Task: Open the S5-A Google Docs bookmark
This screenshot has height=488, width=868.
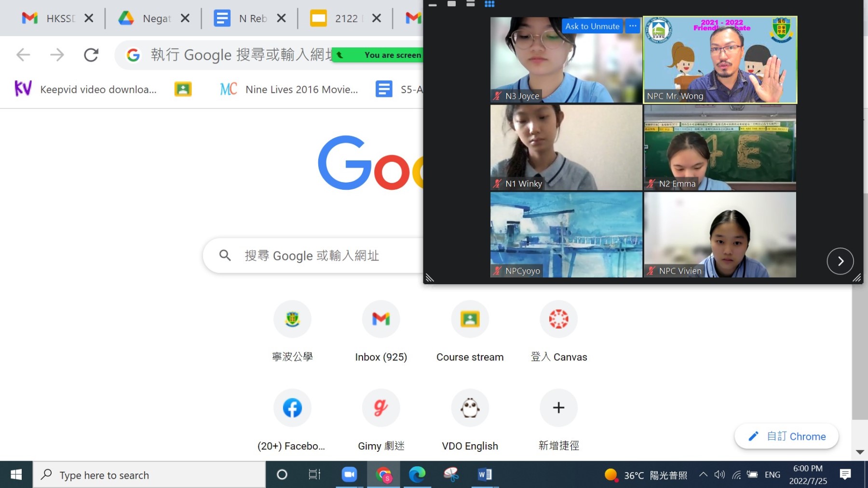Action: click(x=399, y=89)
